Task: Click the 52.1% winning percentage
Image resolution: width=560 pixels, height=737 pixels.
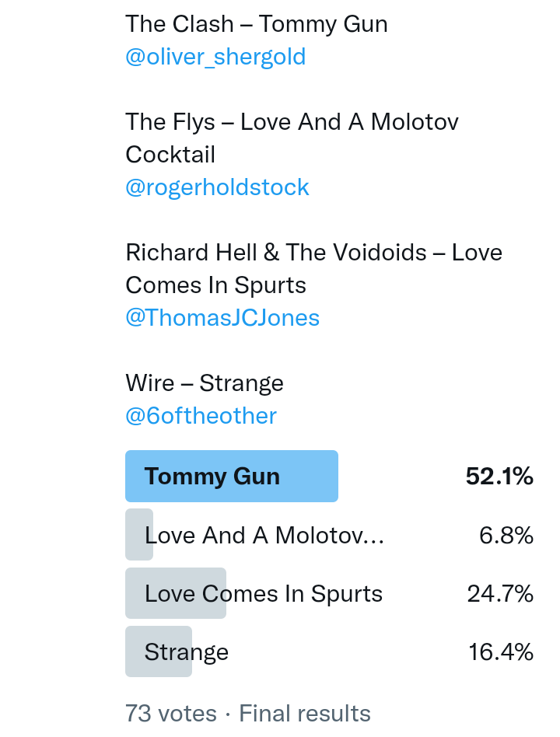Action: (x=499, y=477)
